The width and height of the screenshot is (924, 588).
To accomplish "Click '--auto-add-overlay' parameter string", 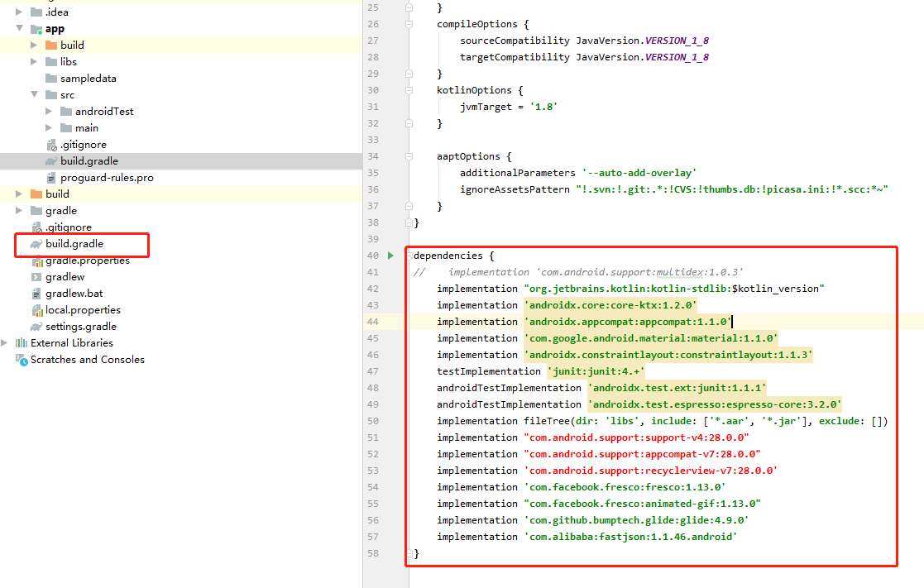I will click(639, 173).
